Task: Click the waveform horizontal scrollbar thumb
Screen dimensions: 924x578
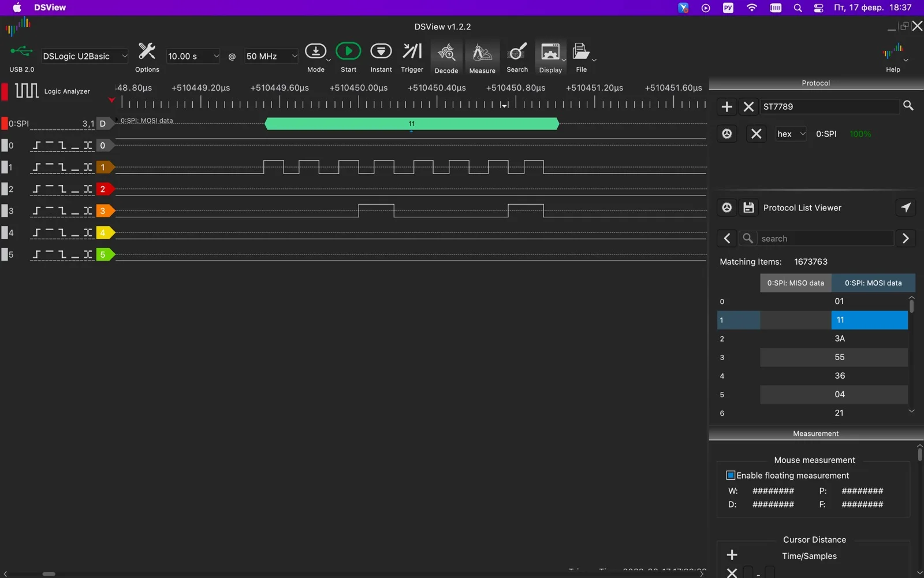Action: (x=49, y=574)
